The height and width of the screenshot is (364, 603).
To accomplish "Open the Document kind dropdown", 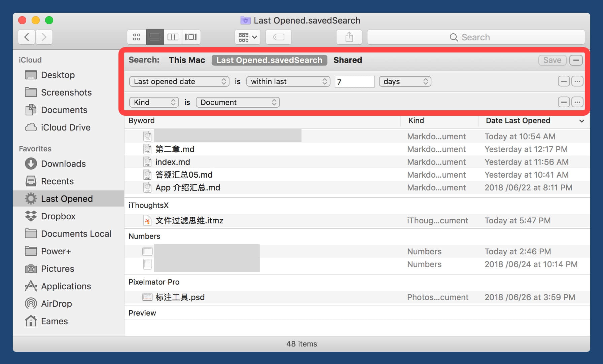I will pos(238,102).
